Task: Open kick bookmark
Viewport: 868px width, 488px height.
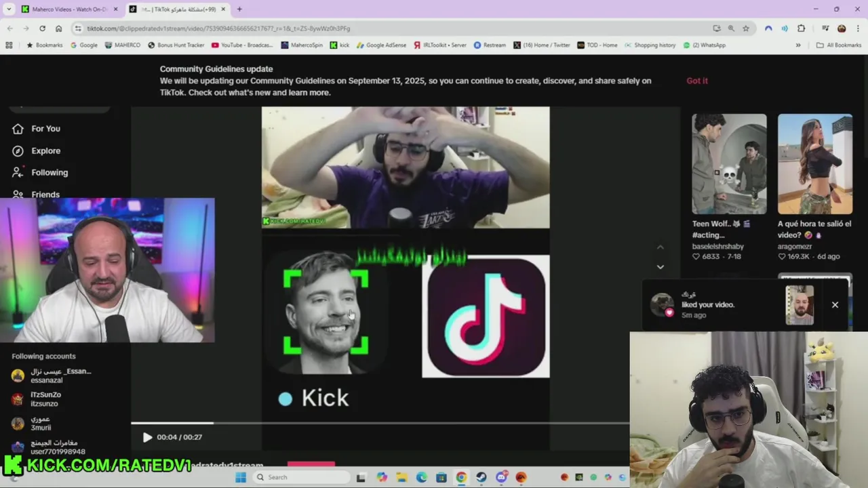Action: 340,45
